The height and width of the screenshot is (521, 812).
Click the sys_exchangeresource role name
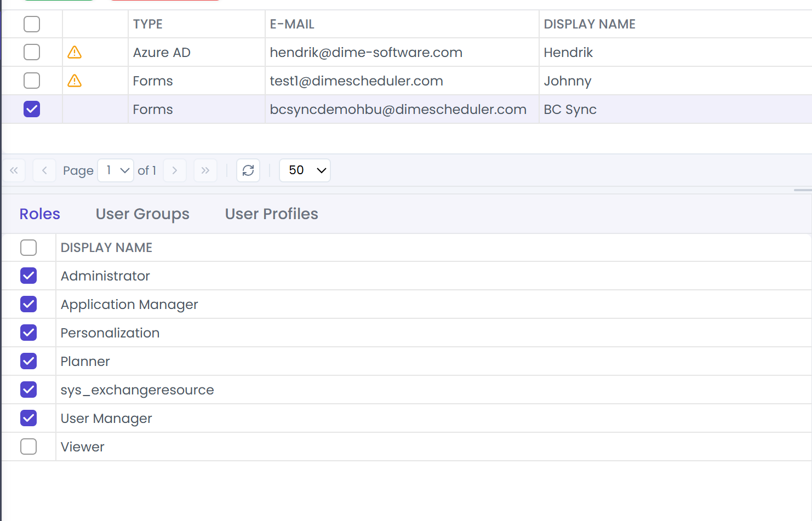[138, 390]
